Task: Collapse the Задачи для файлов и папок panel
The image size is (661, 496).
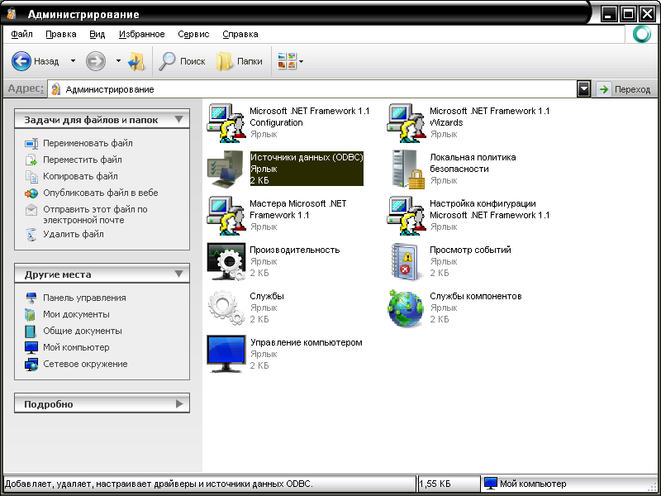Action: tap(180, 119)
